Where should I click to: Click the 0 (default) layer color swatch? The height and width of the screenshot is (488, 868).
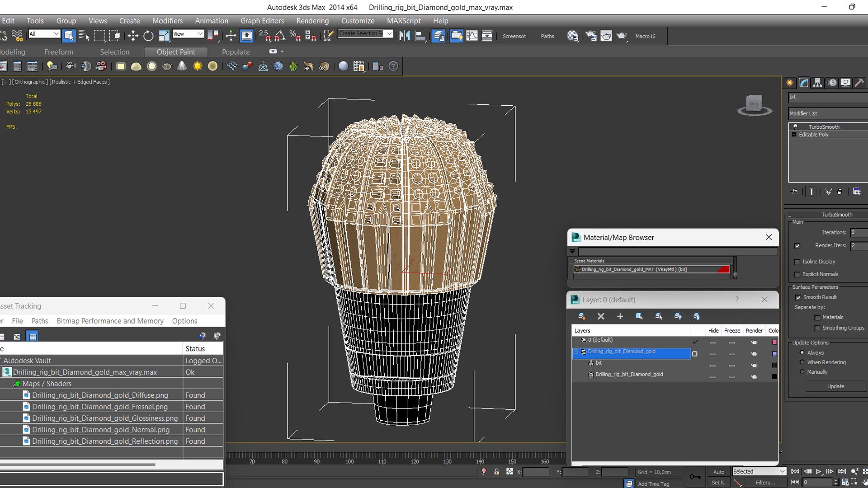pos(774,342)
